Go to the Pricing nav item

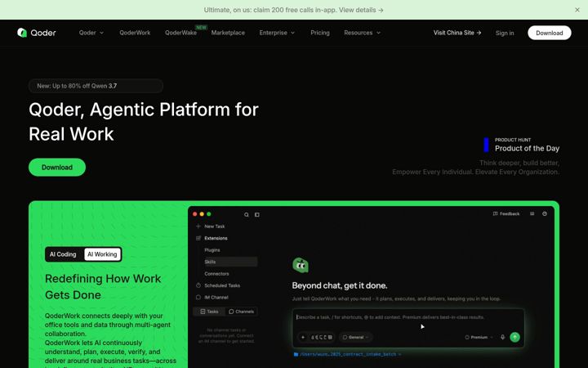(x=320, y=33)
